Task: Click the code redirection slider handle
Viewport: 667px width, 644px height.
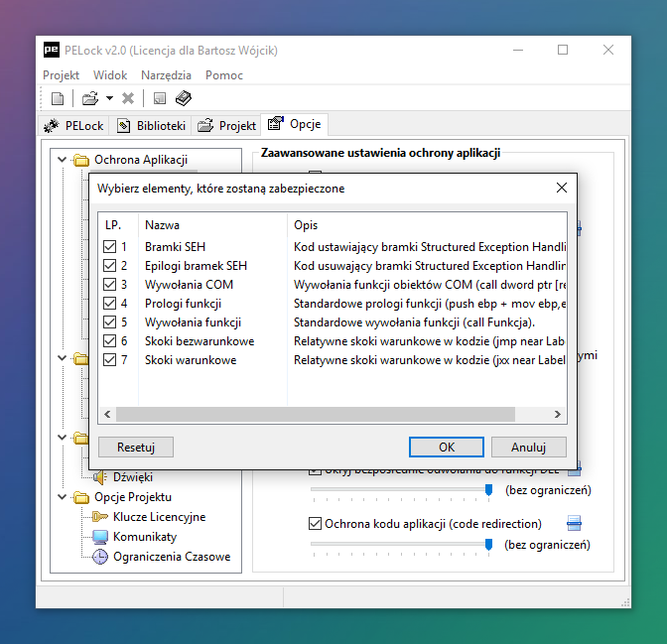Action: [488, 545]
